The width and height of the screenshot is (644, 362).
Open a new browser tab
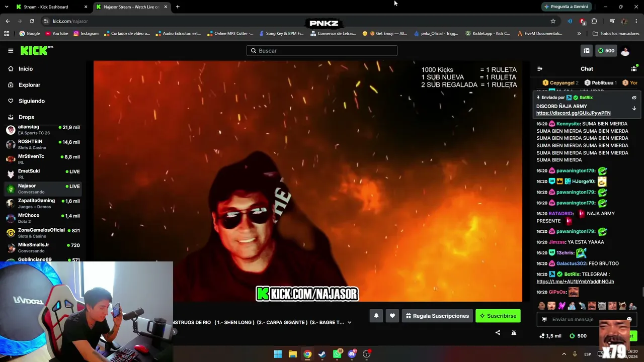pyautogui.click(x=178, y=7)
